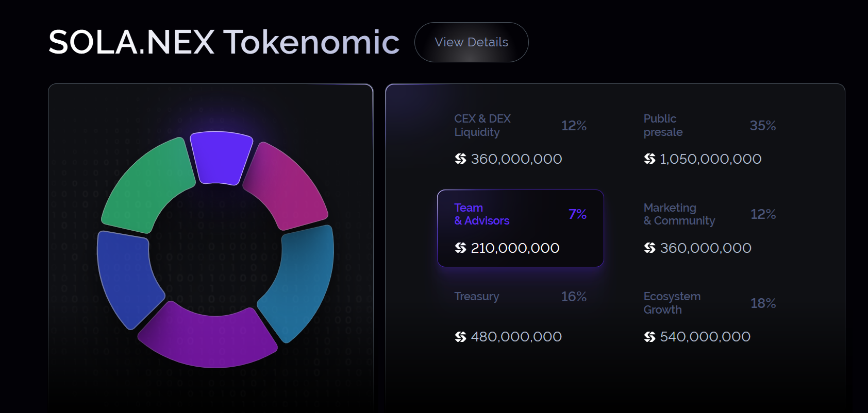Viewport: 868px width, 413px height.
Task: Click token icon beside 210,000,000
Action: click(x=460, y=248)
